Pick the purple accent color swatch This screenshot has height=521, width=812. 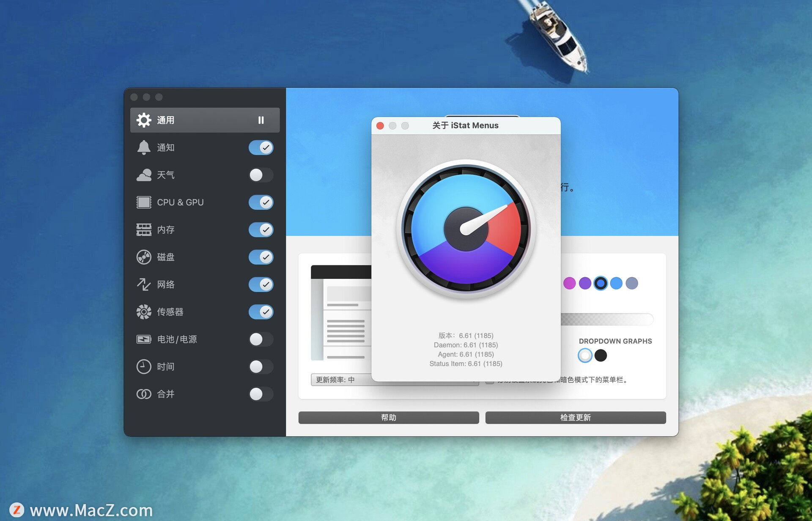tap(585, 283)
